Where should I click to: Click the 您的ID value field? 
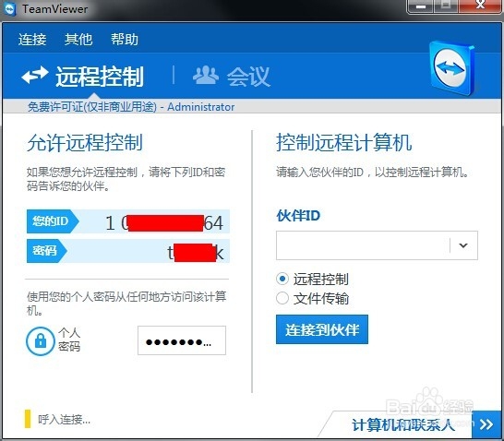click(x=154, y=221)
